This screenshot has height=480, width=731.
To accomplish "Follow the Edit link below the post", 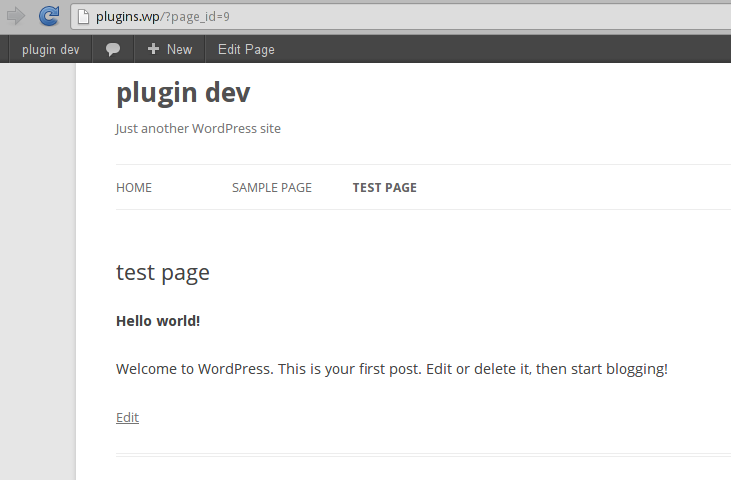I will point(127,418).
